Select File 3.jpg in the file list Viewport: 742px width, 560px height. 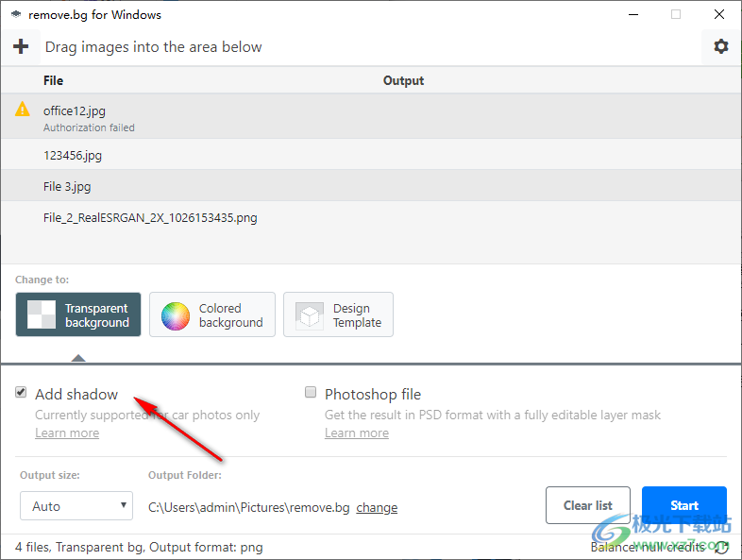tap(68, 186)
